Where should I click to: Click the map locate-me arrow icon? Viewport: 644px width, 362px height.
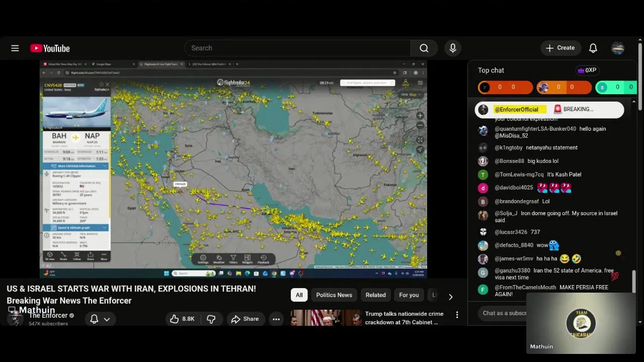420,149
